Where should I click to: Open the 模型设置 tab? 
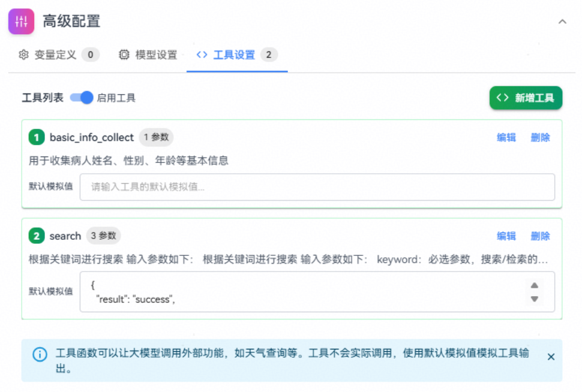(156, 55)
